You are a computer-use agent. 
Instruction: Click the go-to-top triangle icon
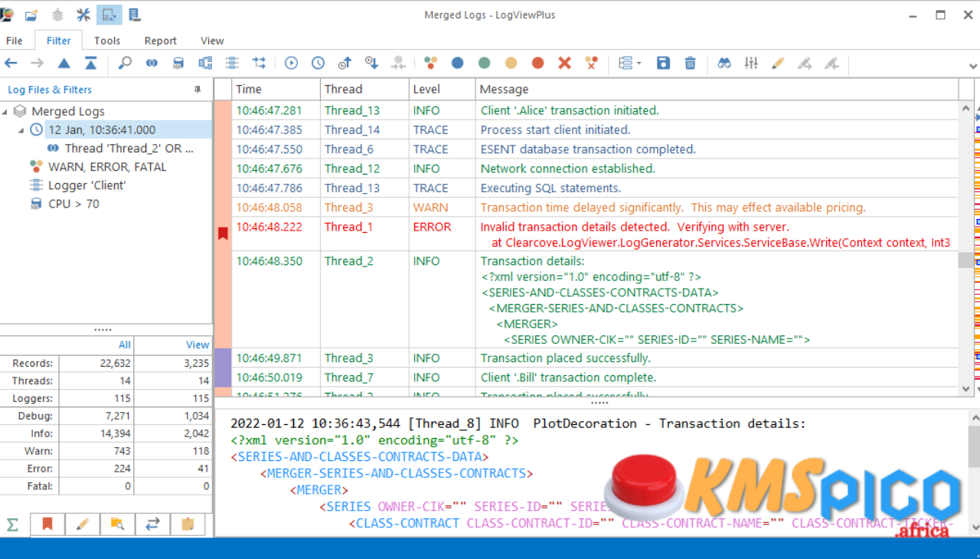point(90,63)
